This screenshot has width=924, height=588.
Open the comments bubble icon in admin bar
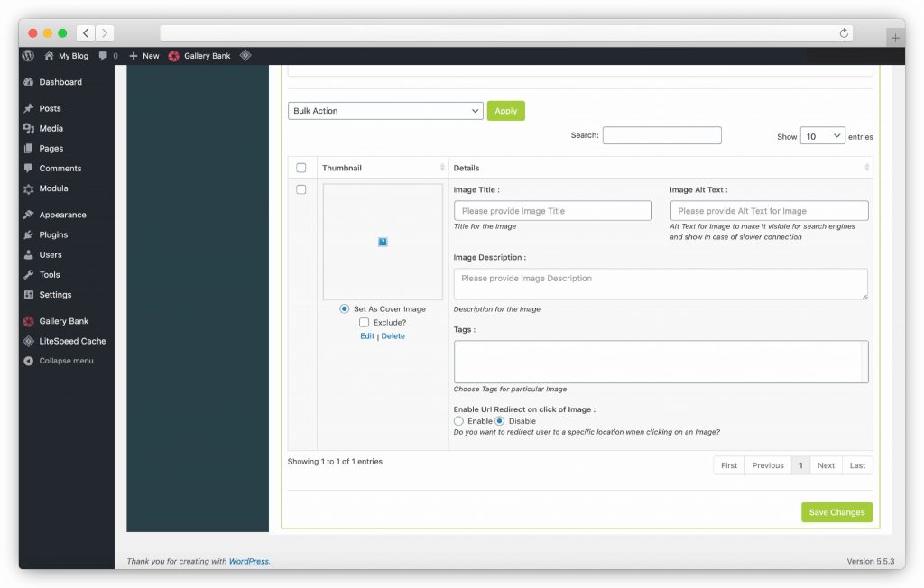coord(104,56)
